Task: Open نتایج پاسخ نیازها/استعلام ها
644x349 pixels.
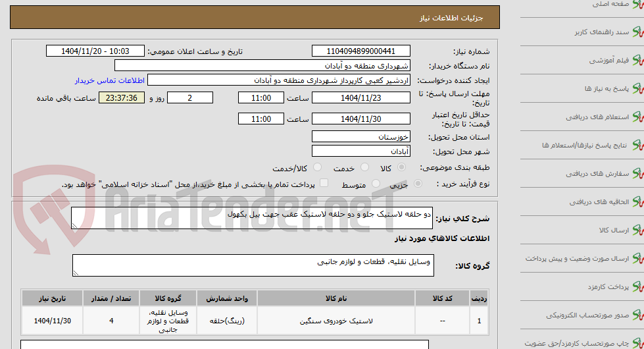Action: pyautogui.click(x=584, y=146)
